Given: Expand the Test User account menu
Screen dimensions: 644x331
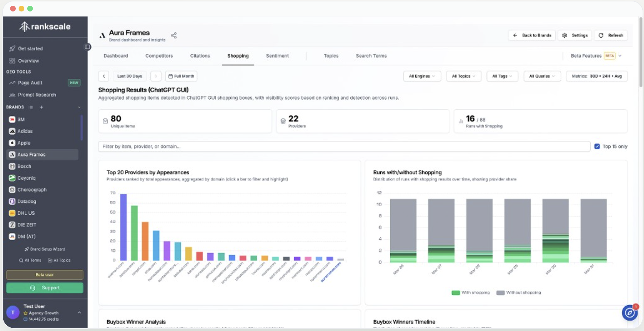Looking at the screenshot, I should tap(79, 313).
